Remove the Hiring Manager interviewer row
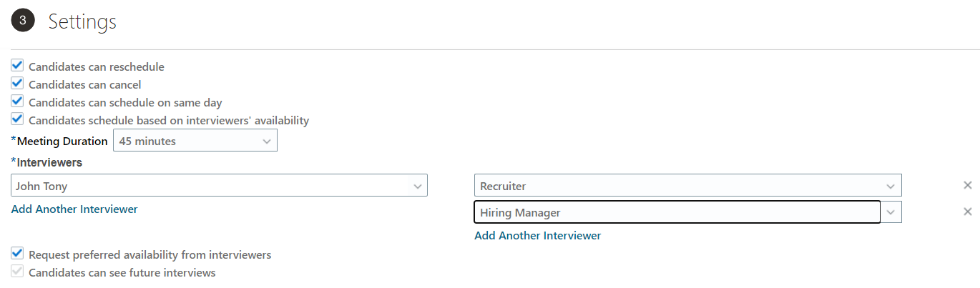The width and height of the screenshot is (980, 288). (967, 212)
